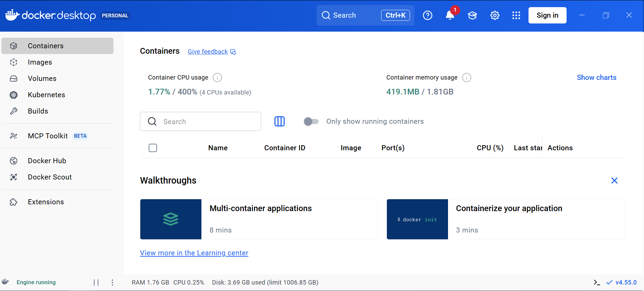Click the CPU 0.25% status entry
Screen dimensions: 644x291
pyautogui.click(x=189, y=283)
